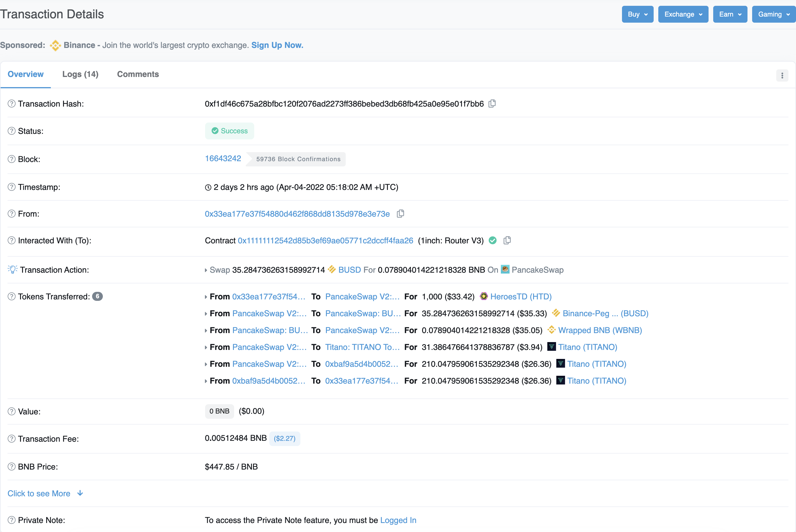796x532 pixels.
Task: Copy the 1inch Router contract address
Action: pyautogui.click(x=507, y=240)
